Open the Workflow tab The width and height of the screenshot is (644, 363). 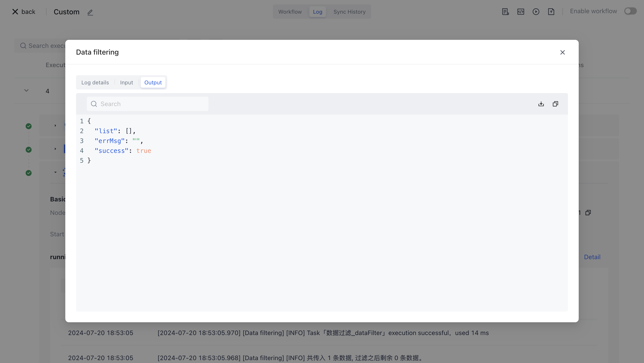290,12
